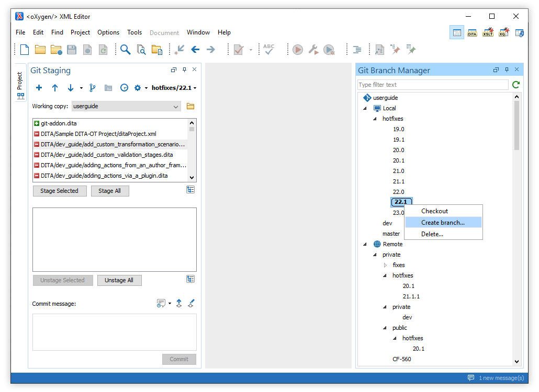Viewport: 539px width, 392px height.
Task: Expand the remote fixes folder
Action: (385, 266)
